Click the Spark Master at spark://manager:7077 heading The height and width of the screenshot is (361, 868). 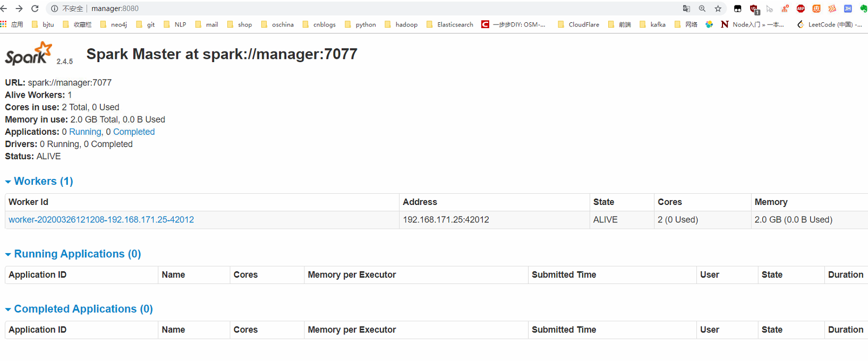[222, 54]
